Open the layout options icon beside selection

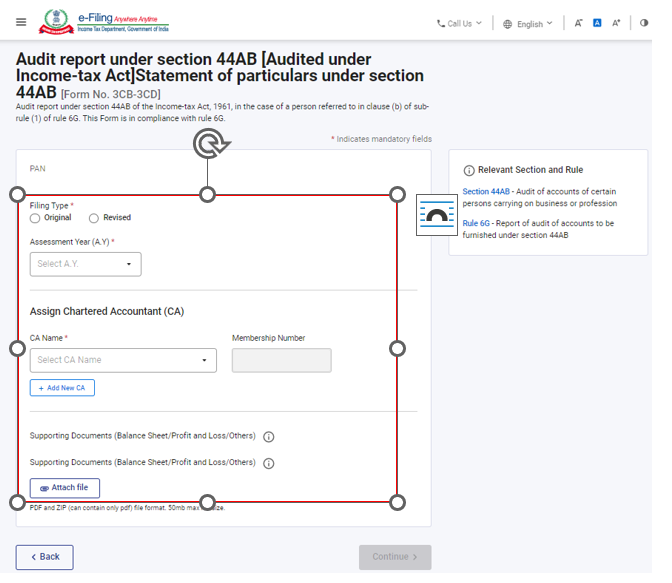click(x=436, y=214)
